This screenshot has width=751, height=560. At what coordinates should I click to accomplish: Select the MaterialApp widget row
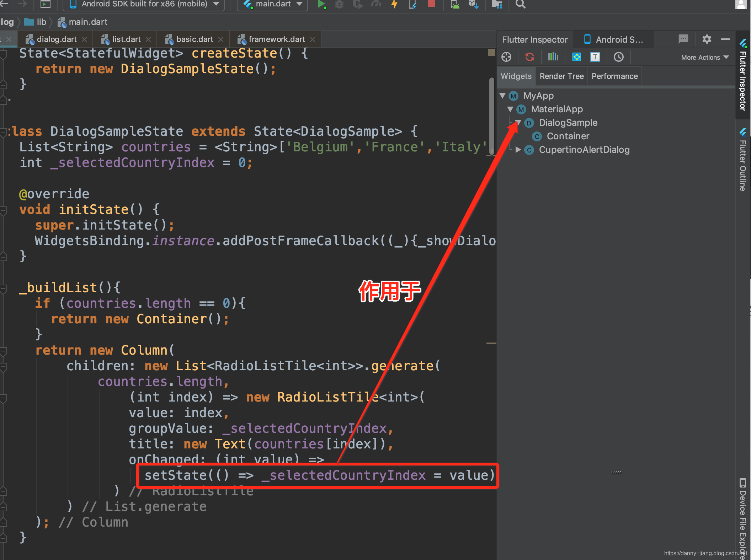pos(557,109)
